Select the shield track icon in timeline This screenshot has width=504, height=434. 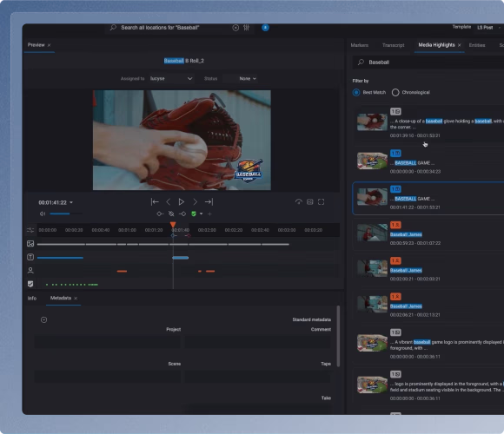tap(30, 284)
